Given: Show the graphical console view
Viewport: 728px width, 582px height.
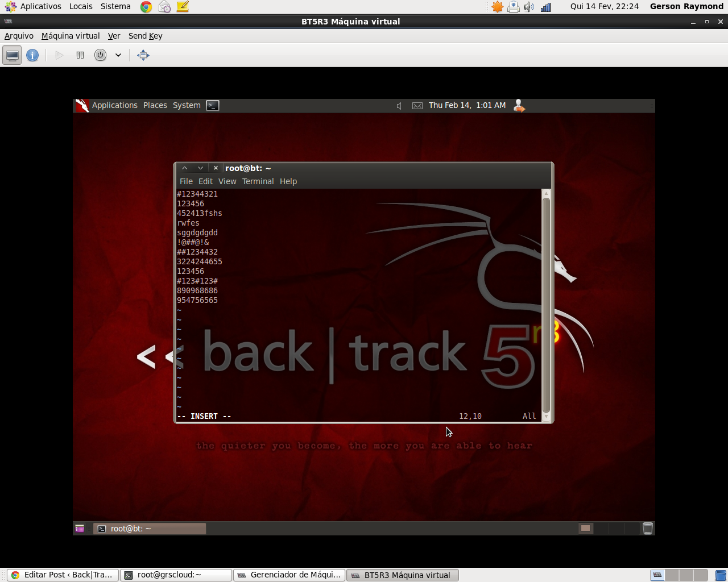Looking at the screenshot, I should [x=12, y=55].
